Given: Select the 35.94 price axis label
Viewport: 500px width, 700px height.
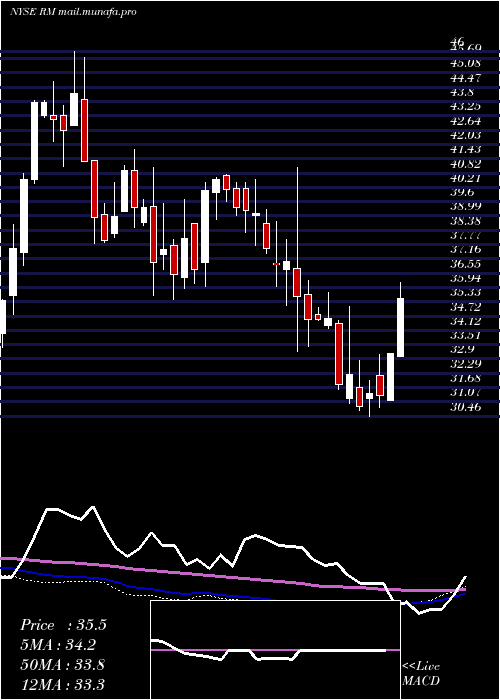Looking at the screenshot, I should [x=466, y=279].
